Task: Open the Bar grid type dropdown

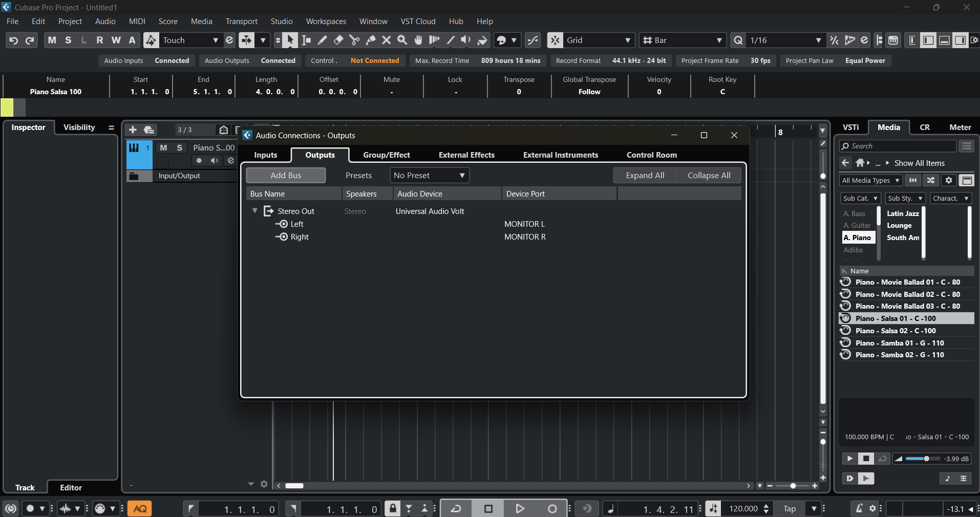Action: click(683, 40)
